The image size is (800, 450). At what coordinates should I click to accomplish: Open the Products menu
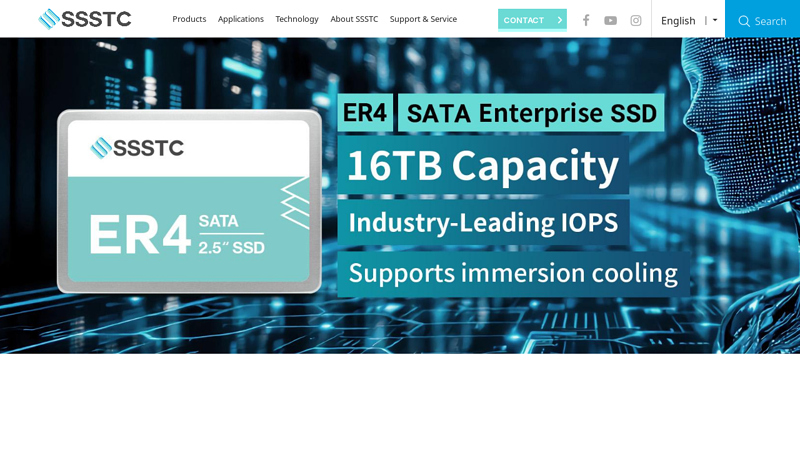coord(189,19)
